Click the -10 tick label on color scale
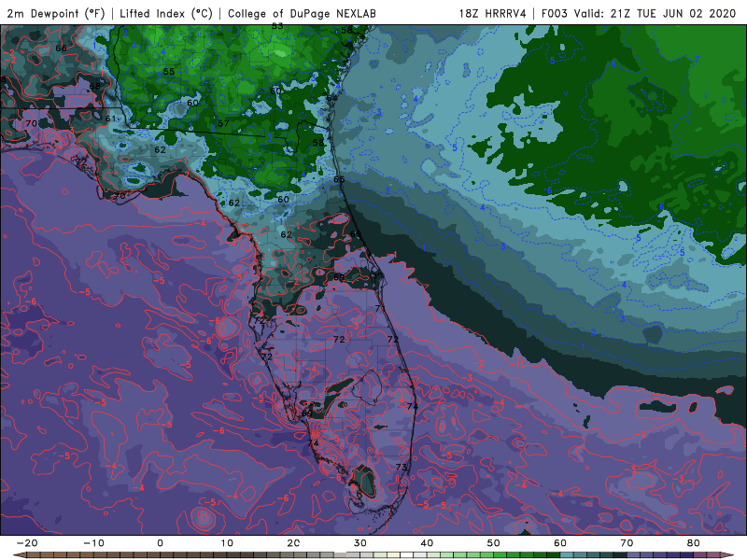Viewport: 747px width, 560px height. (93, 543)
